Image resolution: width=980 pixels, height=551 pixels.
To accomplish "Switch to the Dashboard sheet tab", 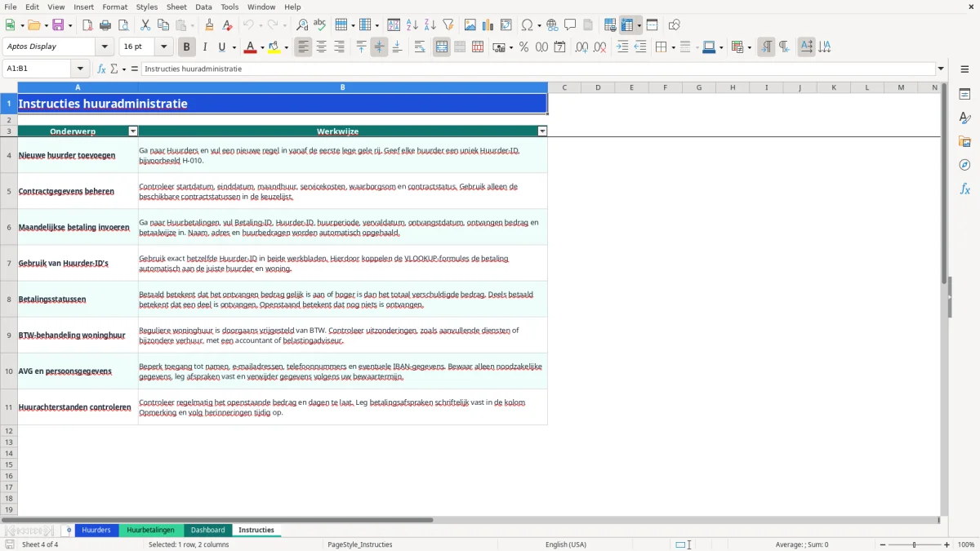I will click(x=208, y=530).
